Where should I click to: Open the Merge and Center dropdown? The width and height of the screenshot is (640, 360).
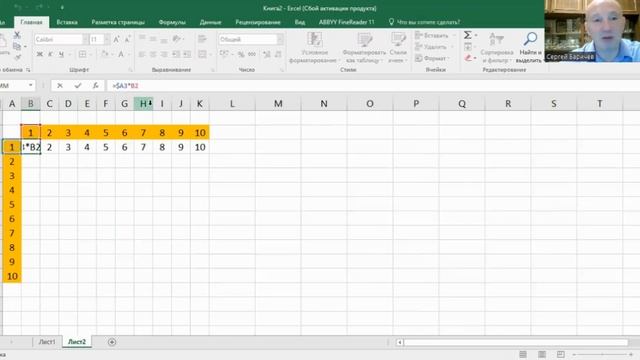click(209, 54)
